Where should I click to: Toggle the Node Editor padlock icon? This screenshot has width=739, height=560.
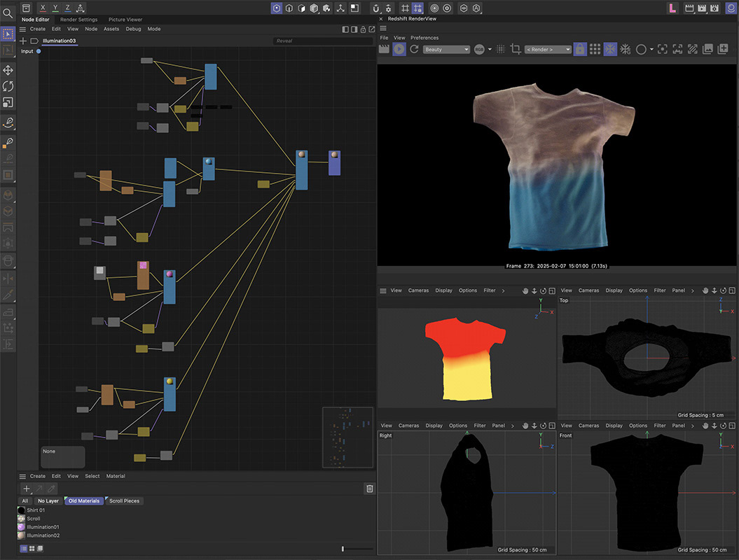pyautogui.click(x=363, y=29)
